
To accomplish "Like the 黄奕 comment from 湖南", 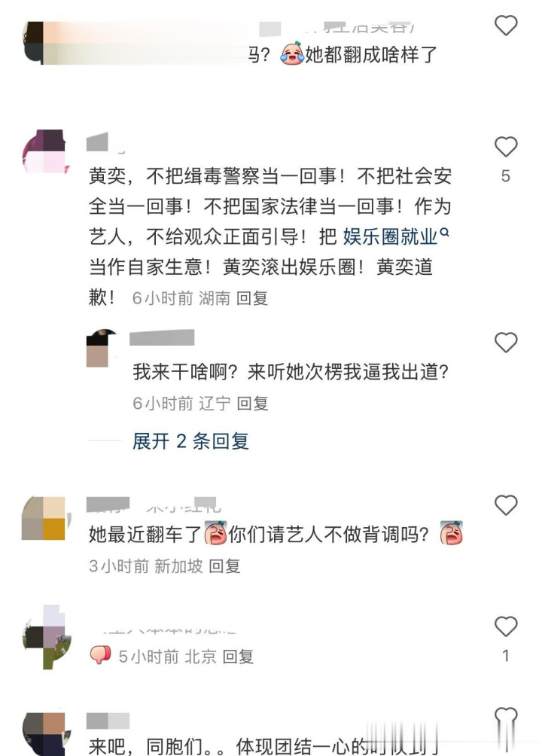I will [506, 147].
